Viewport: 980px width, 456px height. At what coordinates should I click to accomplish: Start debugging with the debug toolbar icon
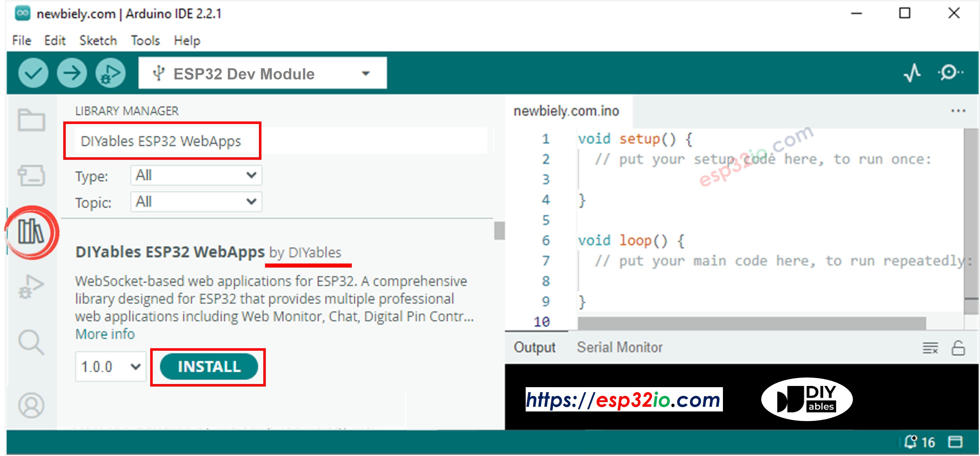tap(110, 73)
